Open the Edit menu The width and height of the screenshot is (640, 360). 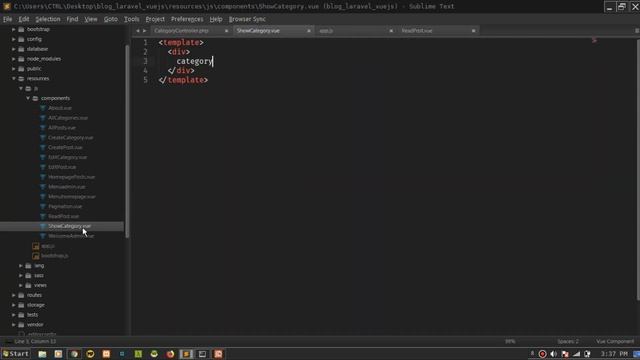pyautogui.click(x=24, y=19)
